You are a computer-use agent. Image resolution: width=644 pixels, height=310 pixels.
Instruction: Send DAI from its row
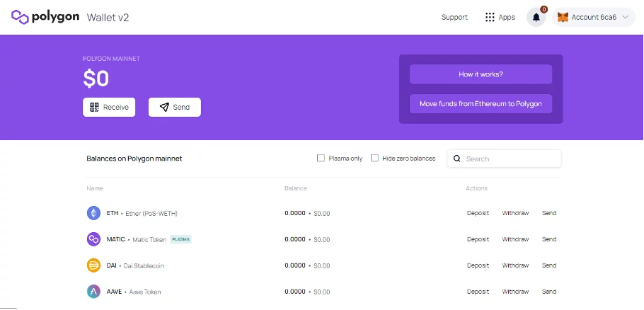(x=549, y=265)
